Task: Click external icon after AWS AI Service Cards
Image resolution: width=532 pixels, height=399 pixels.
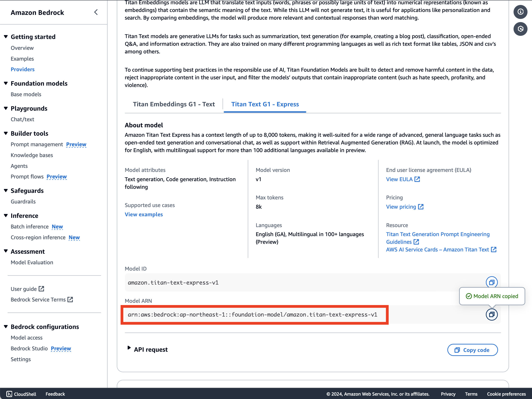Action: point(494,249)
